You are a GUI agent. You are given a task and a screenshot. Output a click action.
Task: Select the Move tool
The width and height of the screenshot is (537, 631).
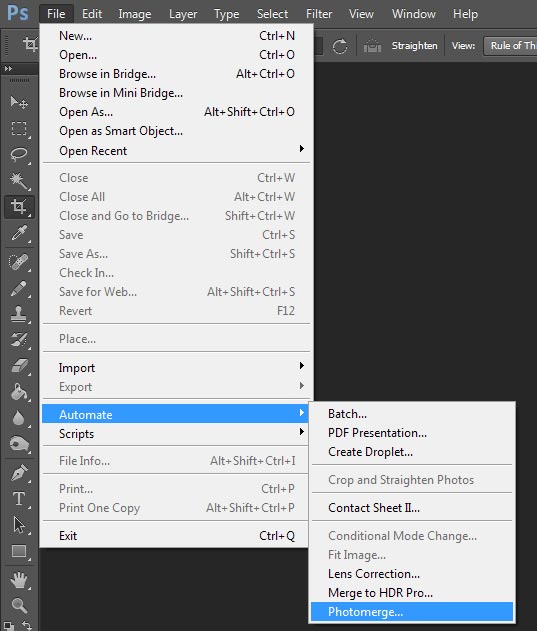(19, 103)
